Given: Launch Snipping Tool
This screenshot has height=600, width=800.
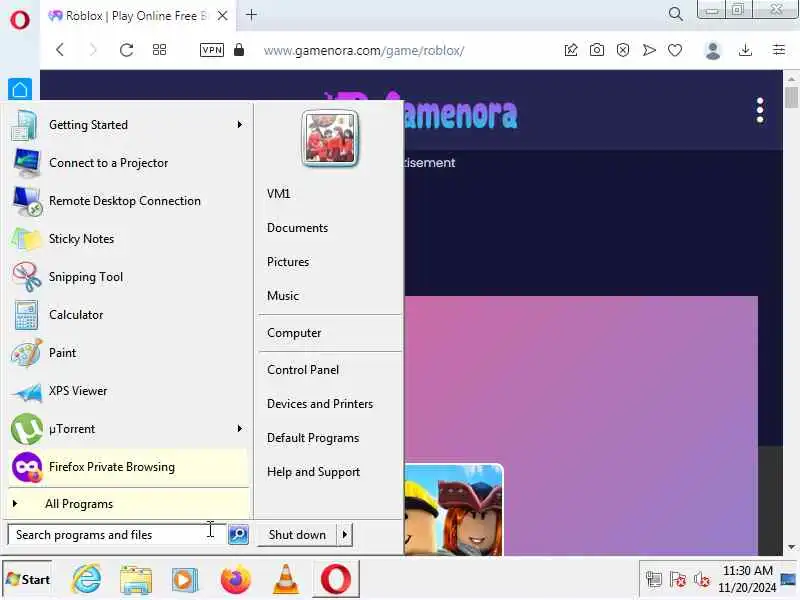Looking at the screenshot, I should pos(128,277).
